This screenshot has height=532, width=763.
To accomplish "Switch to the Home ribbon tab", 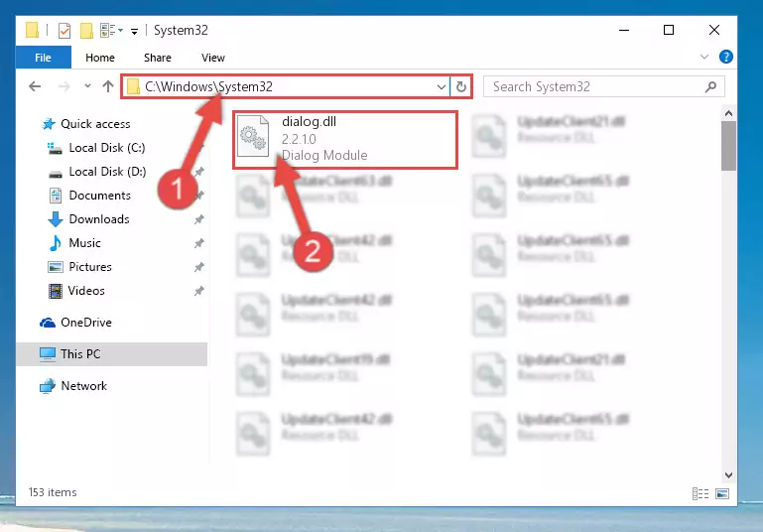I will (100, 58).
